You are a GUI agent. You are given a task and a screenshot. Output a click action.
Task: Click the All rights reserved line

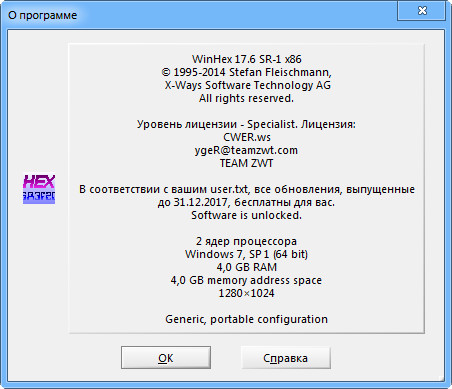tap(246, 98)
